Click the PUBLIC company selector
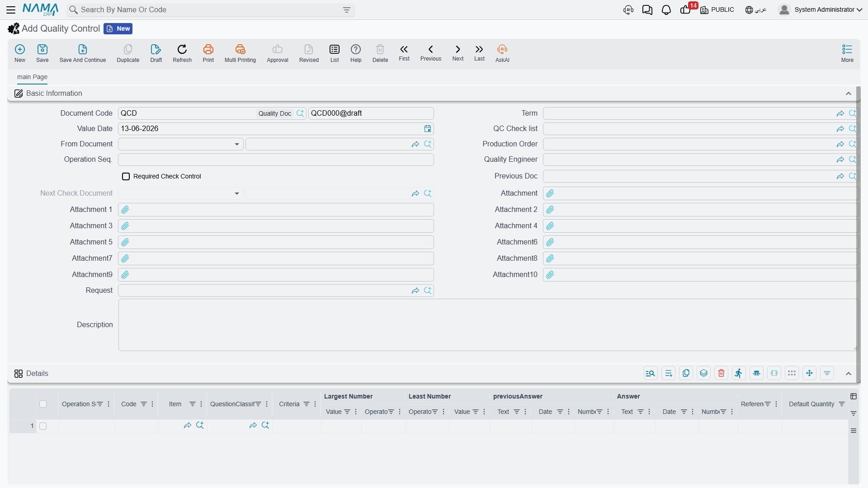The width and height of the screenshot is (868, 488). click(717, 9)
